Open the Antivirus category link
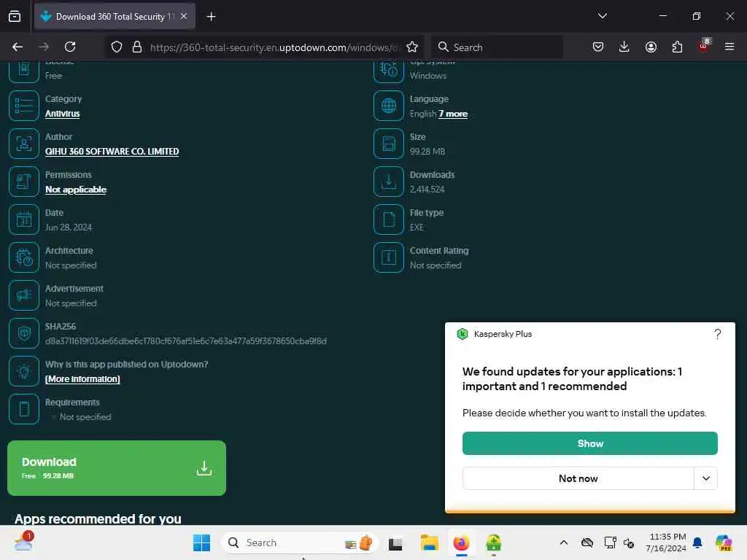This screenshot has height=560, width=747. click(x=63, y=113)
